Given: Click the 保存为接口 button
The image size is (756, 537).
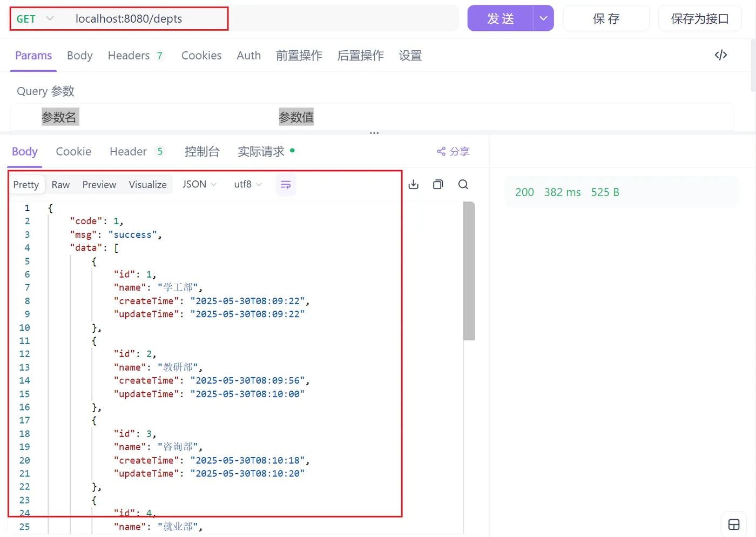Looking at the screenshot, I should click(x=700, y=18).
